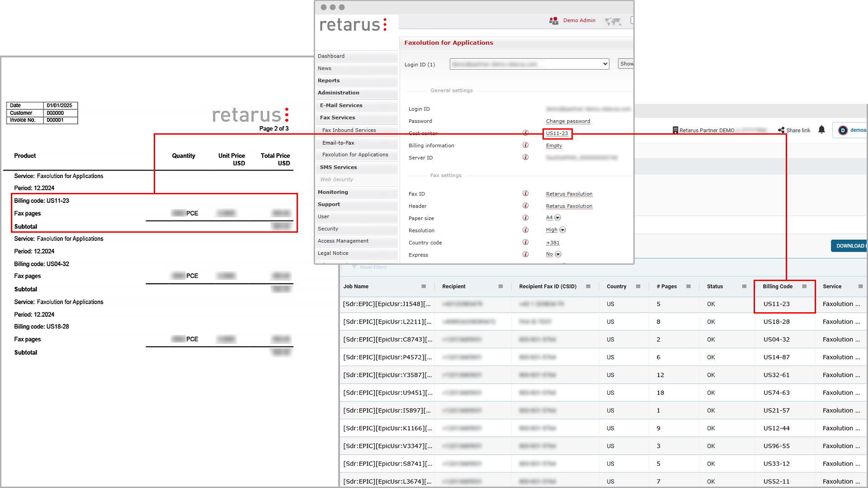The width and height of the screenshot is (868, 488).
Task: Expand the Express No dropdown arrow
Action: coord(558,254)
